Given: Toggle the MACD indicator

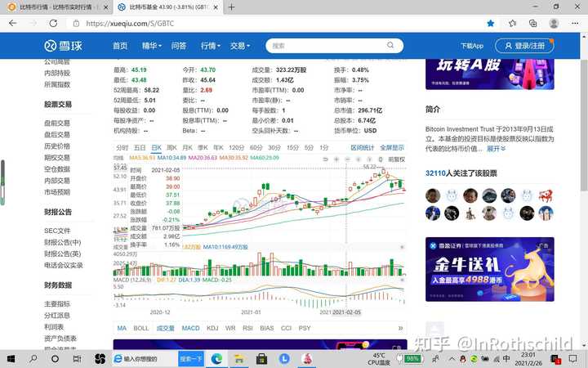Looking at the screenshot, I should click(190, 328).
